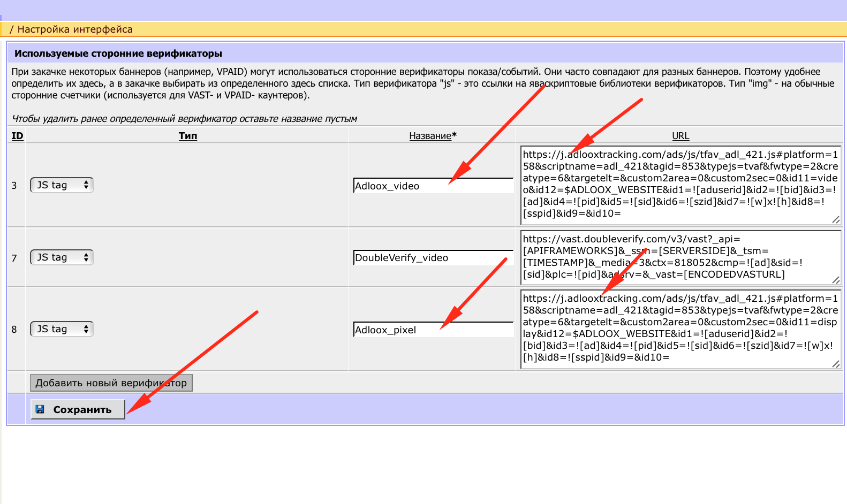Open the JS tag dropdown in row 3
This screenshot has height=504, width=847.
(62, 185)
